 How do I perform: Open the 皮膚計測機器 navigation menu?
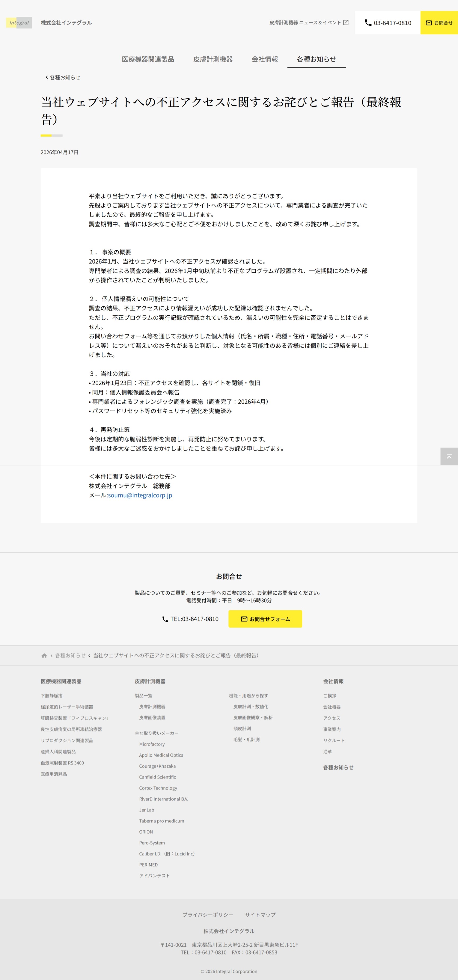[213, 59]
